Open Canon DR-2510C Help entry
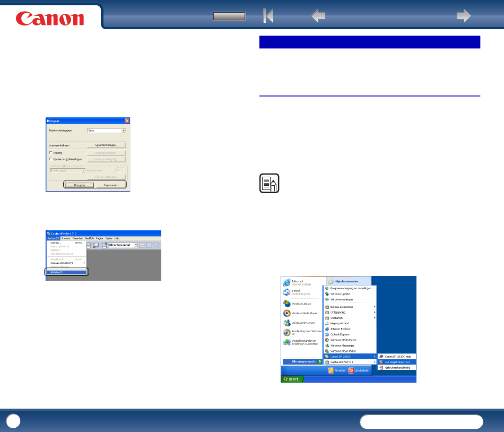 (x=397, y=357)
